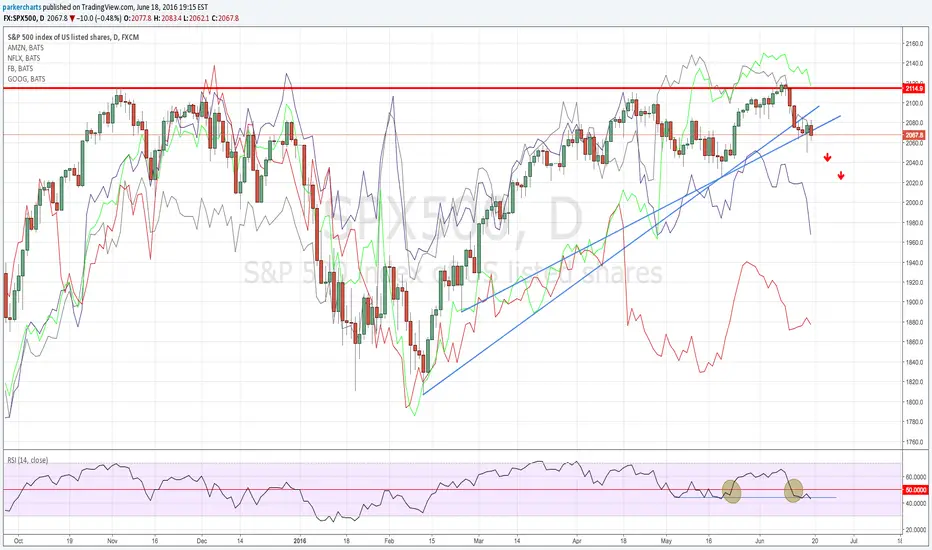
Task: Click the L:2062.1 low value
Action: click(x=196, y=18)
